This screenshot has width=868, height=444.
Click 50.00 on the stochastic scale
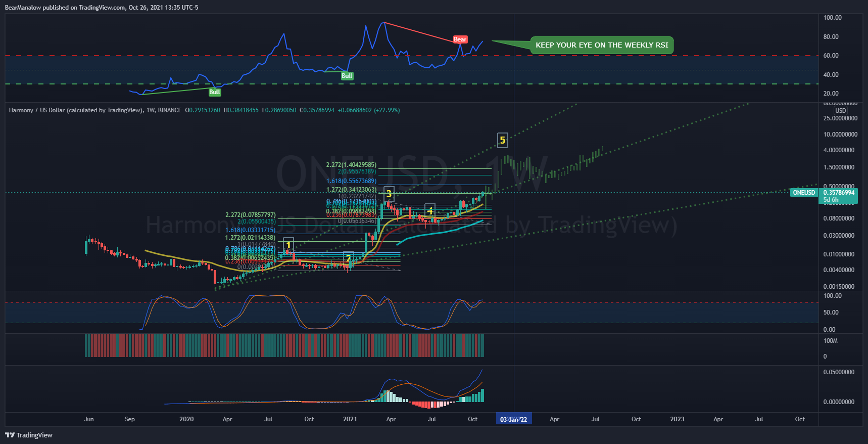(831, 313)
